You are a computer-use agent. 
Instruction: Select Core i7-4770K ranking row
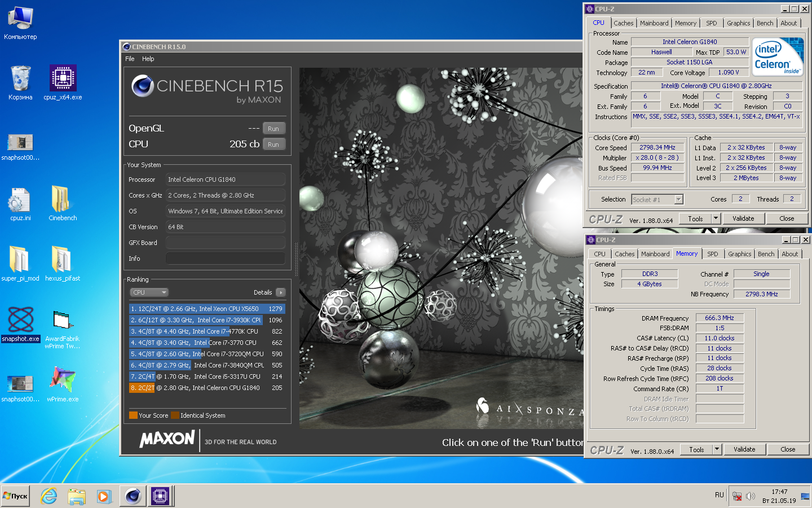pyautogui.click(x=207, y=331)
